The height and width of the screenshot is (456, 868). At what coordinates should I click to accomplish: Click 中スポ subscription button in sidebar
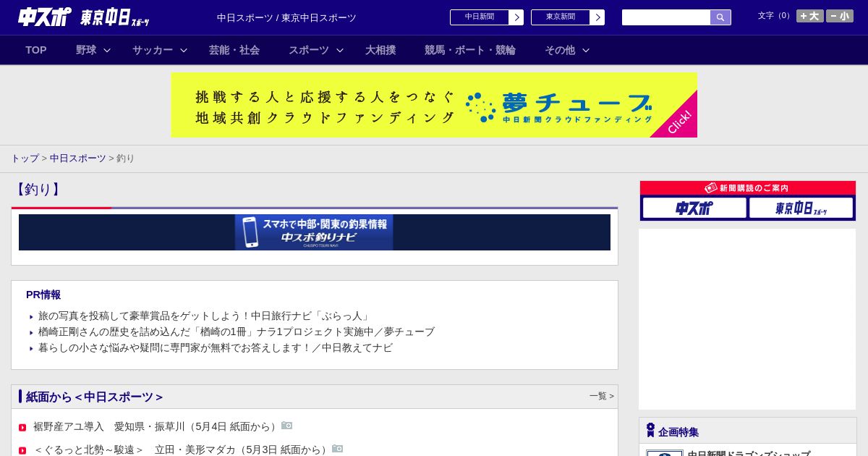694,208
